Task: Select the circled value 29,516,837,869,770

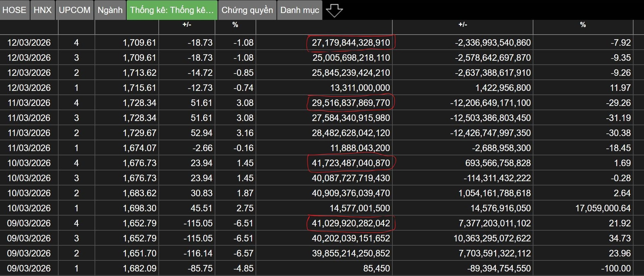Action: 351,103
